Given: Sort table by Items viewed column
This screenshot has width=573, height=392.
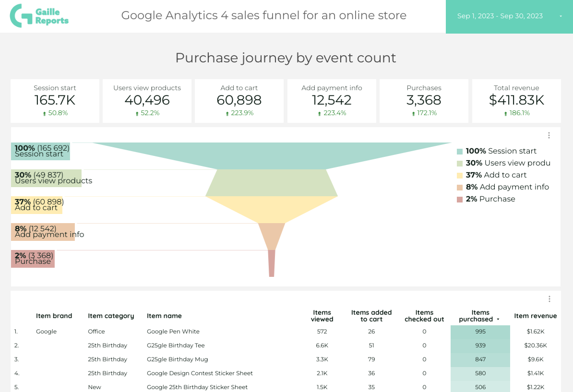Looking at the screenshot, I should (x=322, y=316).
